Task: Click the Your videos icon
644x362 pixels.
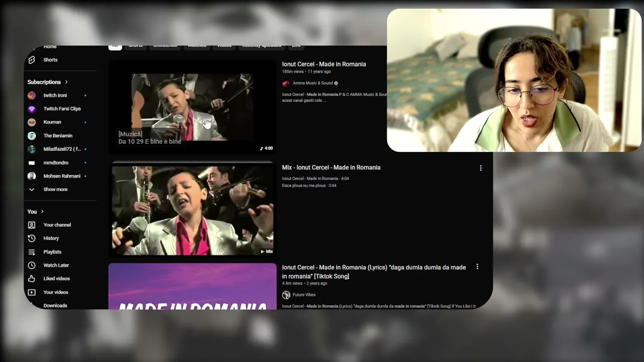Action: tap(32, 292)
